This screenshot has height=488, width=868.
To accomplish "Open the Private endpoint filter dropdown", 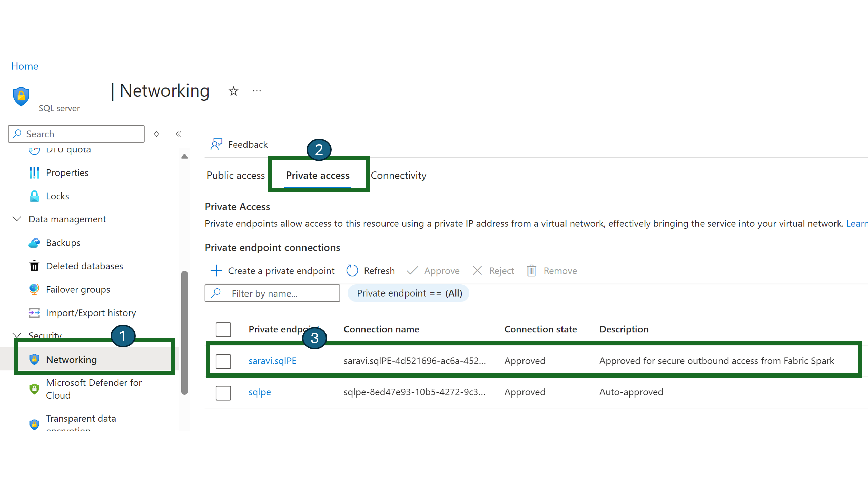I will coord(409,292).
